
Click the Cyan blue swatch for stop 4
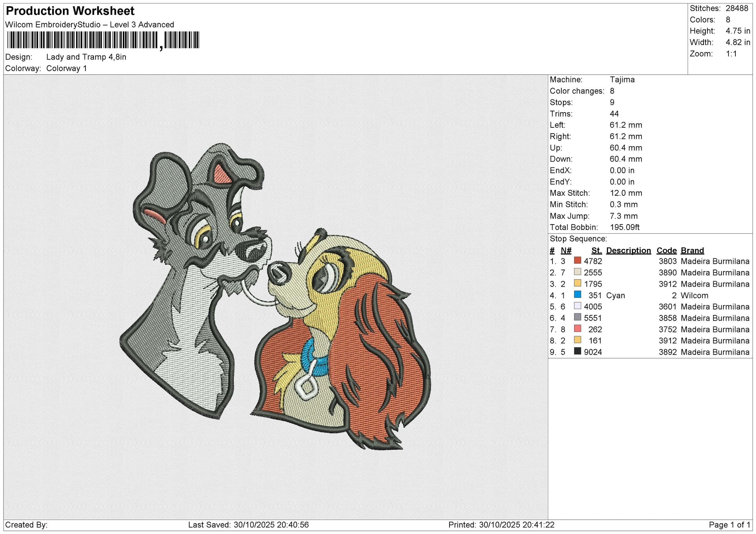(578, 295)
